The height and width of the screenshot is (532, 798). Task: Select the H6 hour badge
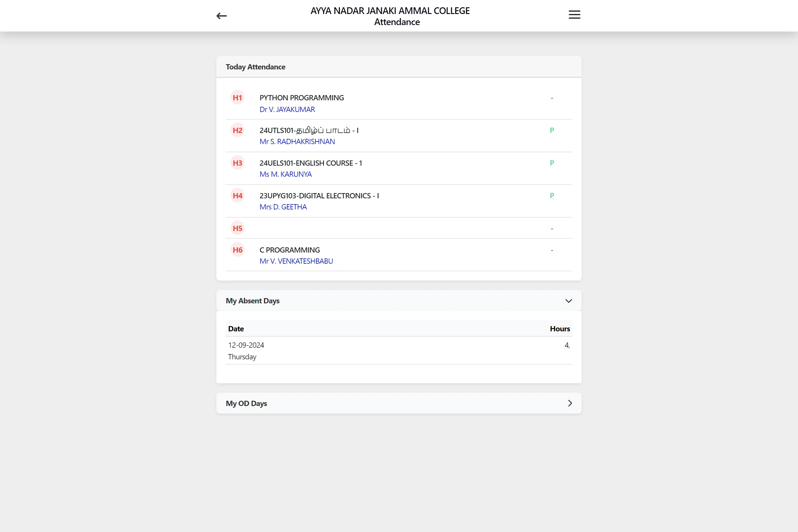click(x=237, y=250)
